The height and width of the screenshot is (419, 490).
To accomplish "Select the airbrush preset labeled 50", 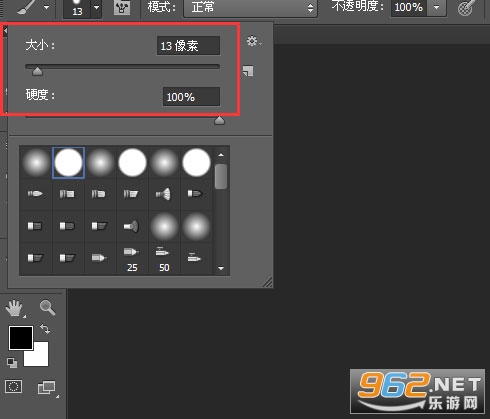I will [x=164, y=259].
